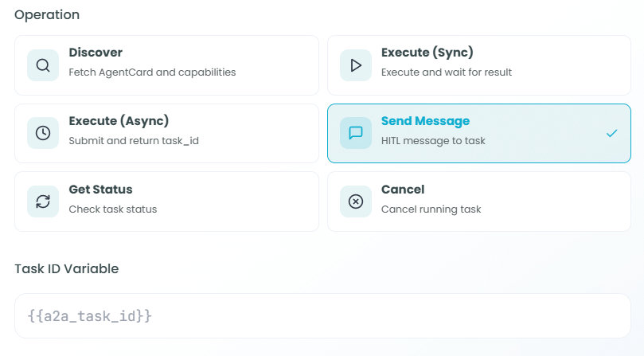
Task: Click the Send Message title text
Action: click(x=425, y=121)
